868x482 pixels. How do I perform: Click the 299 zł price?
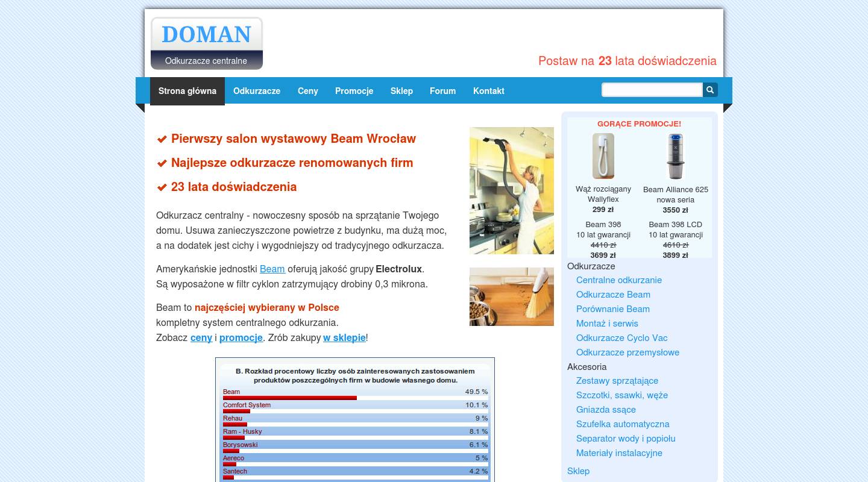[603, 210]
